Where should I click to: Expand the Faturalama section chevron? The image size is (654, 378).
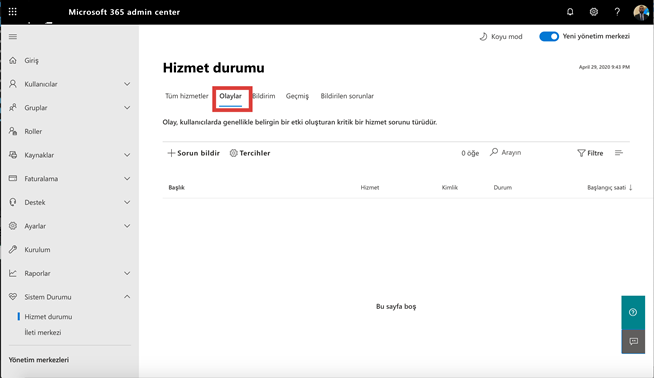point(127,179)
